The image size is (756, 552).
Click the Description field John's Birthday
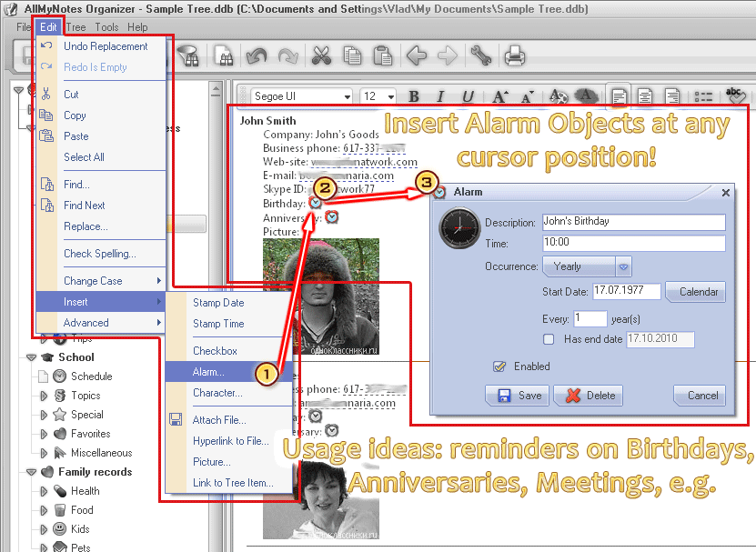(634, 222)
